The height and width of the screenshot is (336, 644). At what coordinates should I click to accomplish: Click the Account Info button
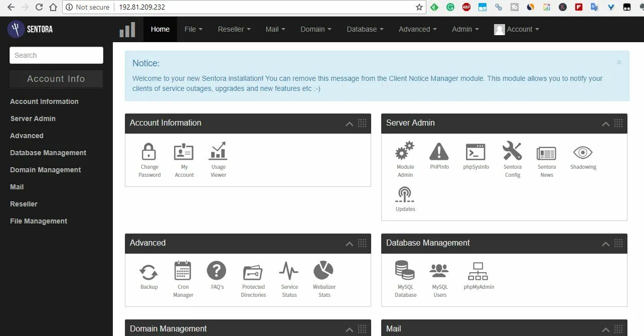(x=56, y=79)
